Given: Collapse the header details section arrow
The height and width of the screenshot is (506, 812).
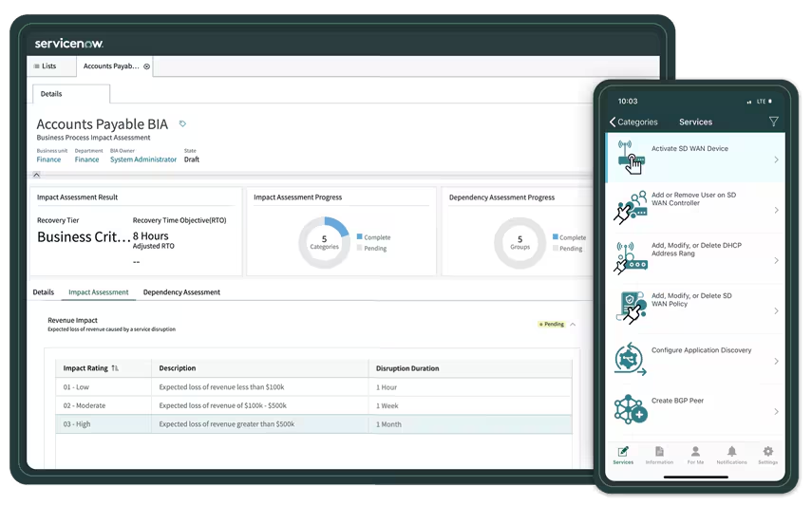Looking at the screenshot, I should [36, 175].
